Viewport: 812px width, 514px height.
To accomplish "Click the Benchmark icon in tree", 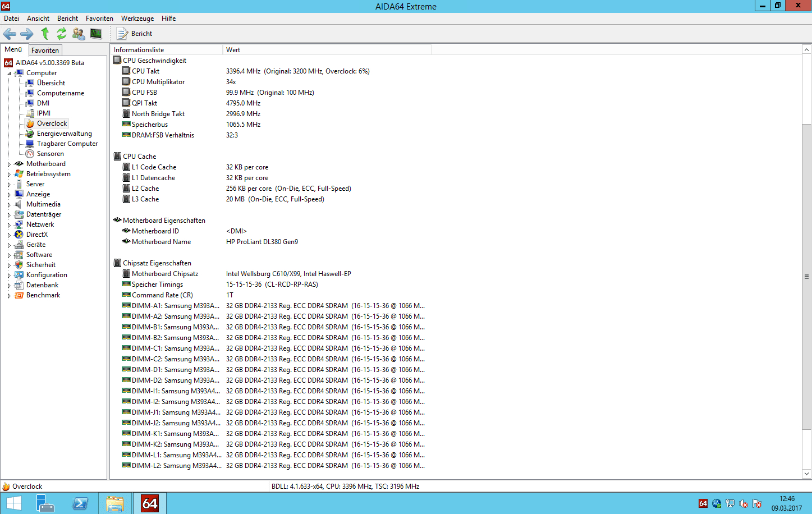I will (19, 295).
